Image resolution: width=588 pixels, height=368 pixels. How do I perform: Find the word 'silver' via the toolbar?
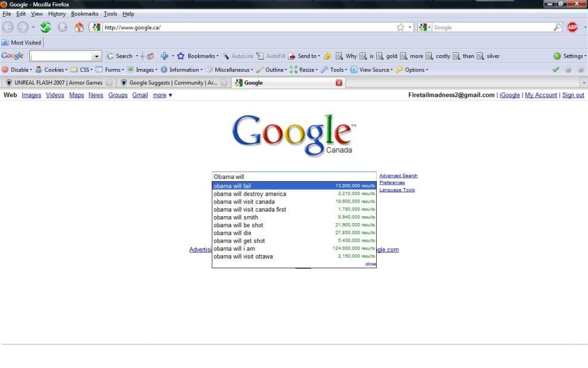[x=488, y=56]
